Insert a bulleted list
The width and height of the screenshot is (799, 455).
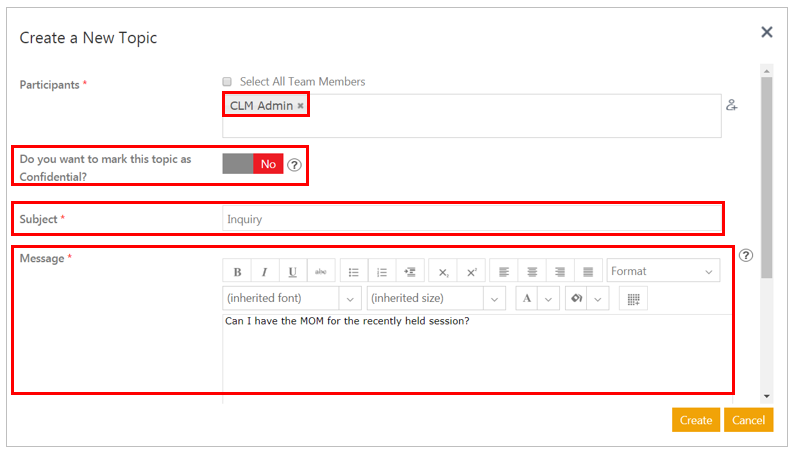coord(354,272)
